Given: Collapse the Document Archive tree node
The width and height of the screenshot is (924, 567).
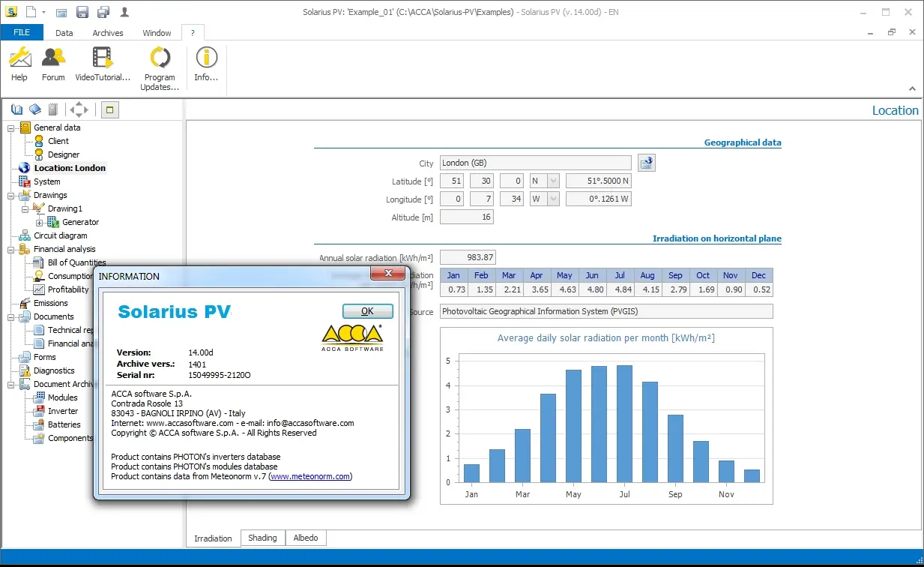Looking at the screenshot, I should pyautogui.click(x=11, y=384).
